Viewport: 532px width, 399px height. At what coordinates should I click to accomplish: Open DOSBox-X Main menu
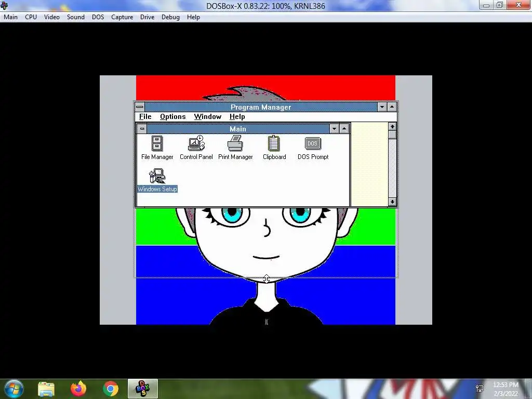(10, 17)
